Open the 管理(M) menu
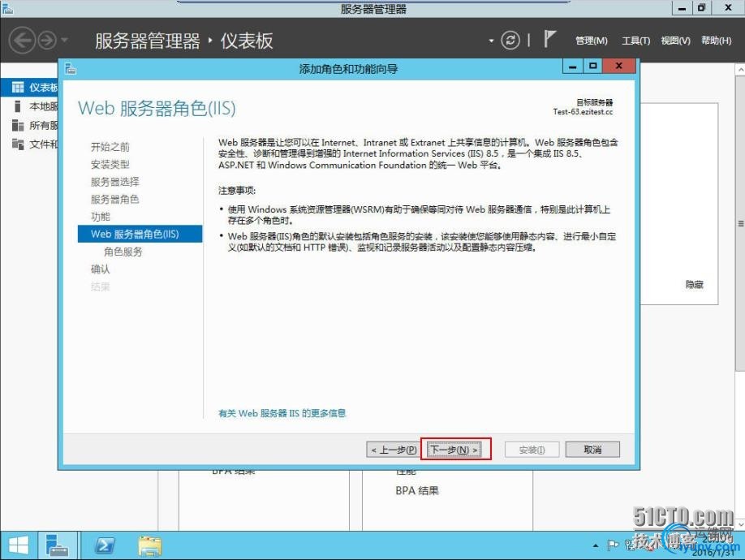The width and height of the screenshot is (745, 560). [x=591, y=41]
